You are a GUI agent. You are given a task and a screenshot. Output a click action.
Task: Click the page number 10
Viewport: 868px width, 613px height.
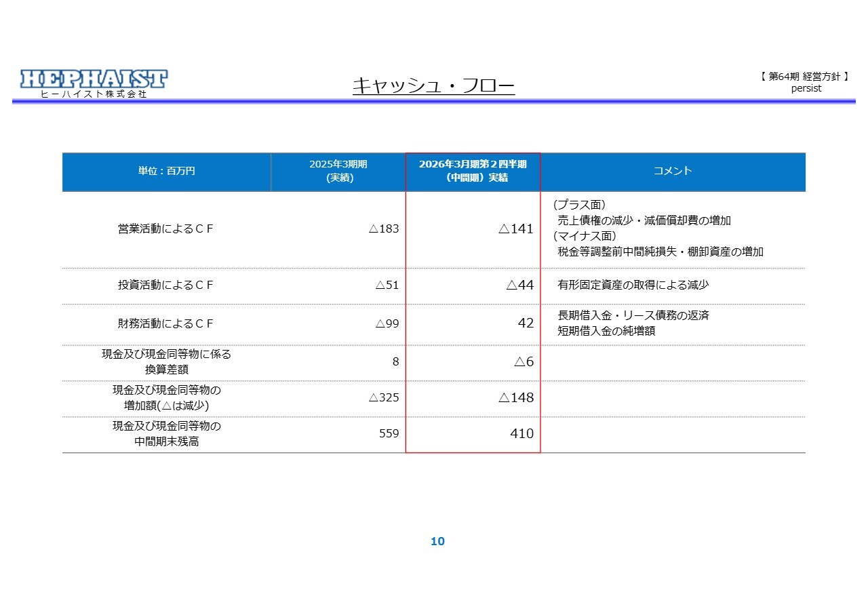[x=437, y=541]
